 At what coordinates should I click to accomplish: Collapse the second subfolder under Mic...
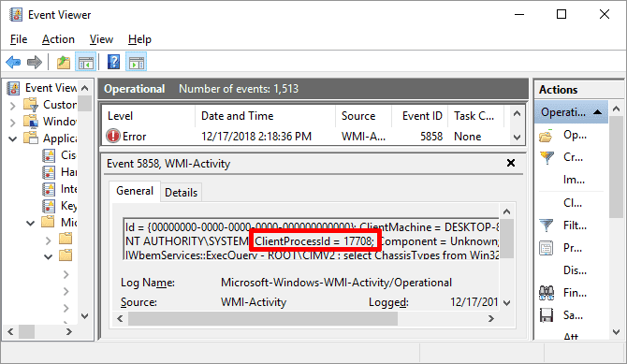pos(48,256)
